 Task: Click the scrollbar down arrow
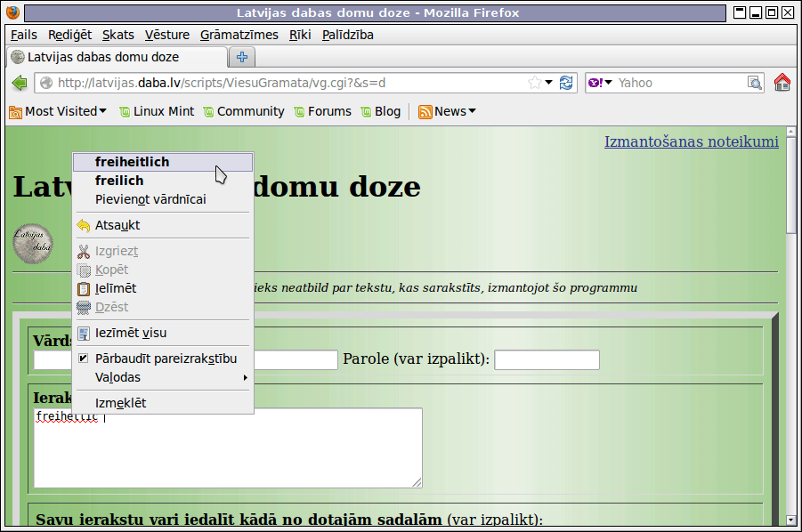point(790,520)
